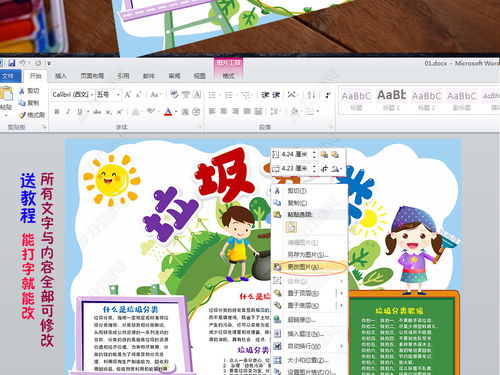The height and width of the screenshot is (375, 500).
Task: Click the large Paste clipboard icon
Action: pos(6,93)
